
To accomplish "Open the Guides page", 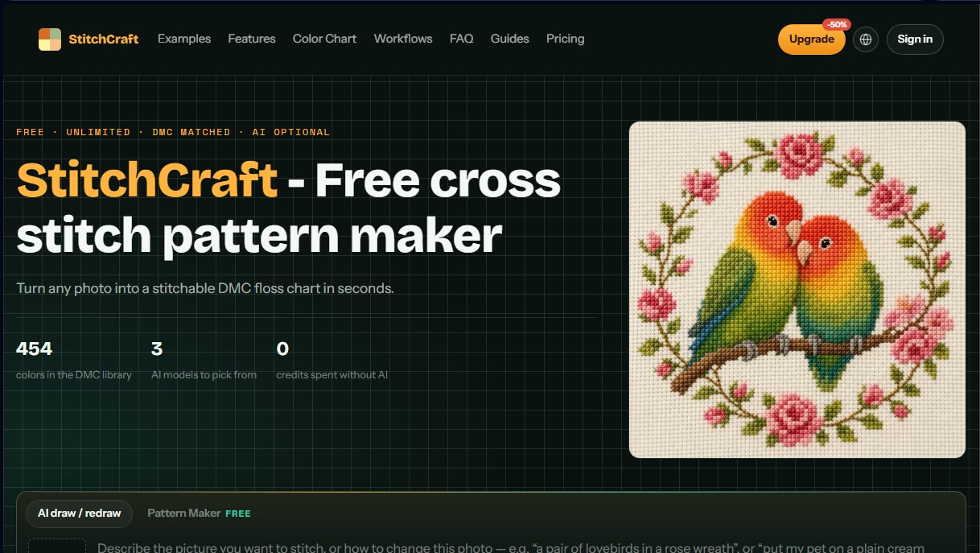I will tap(510, 39).
